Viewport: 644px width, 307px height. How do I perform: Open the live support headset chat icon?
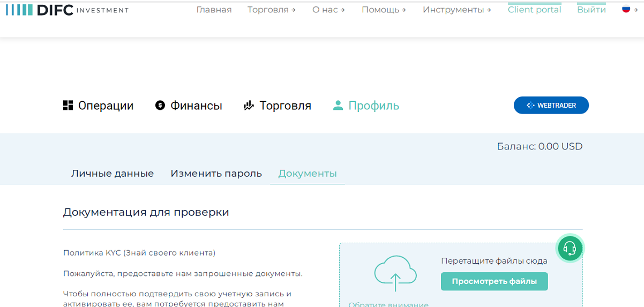pyautogui.click(x=570, y=248)
